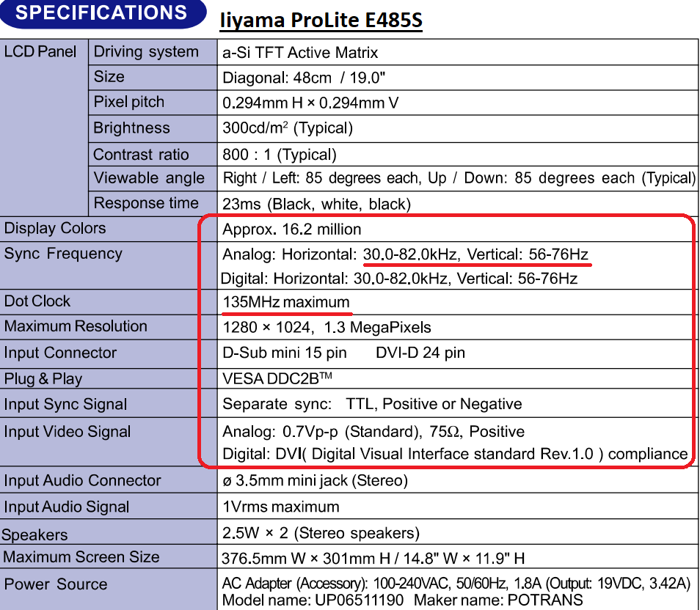700x610 pixels.
Task: Select the "Analog: 0.7Vp-p (Standard)" line
Action: [373, 432]
